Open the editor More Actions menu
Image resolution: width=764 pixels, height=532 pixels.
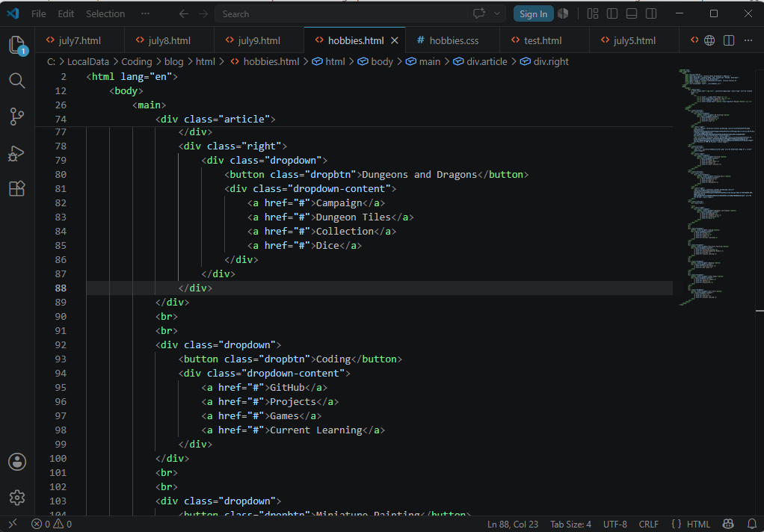point(748,40)
